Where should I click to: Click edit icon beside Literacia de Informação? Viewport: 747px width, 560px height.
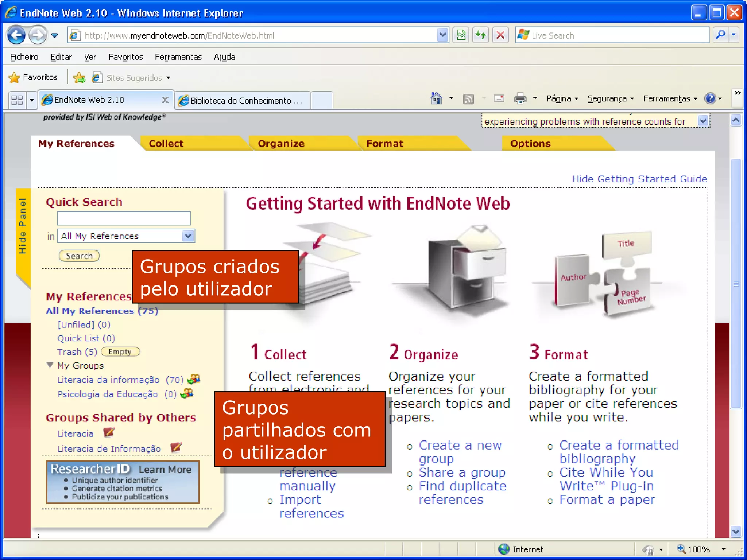(x=177, y=447)
